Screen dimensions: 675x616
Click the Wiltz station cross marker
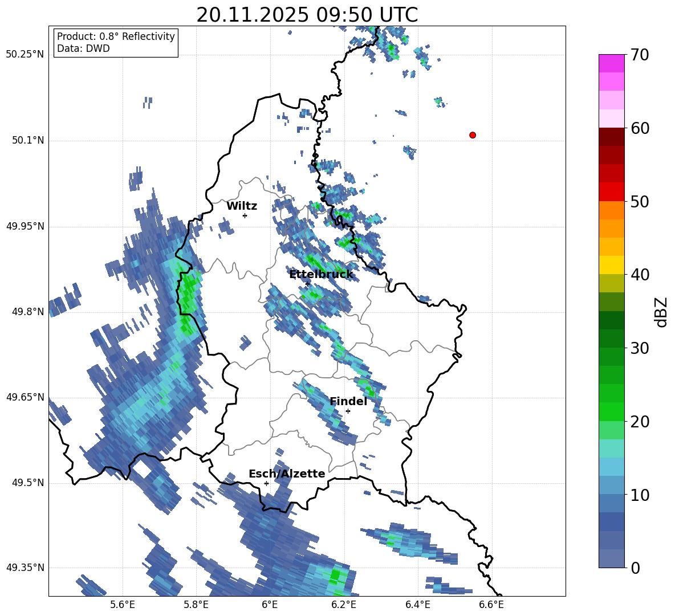[245, 215]
